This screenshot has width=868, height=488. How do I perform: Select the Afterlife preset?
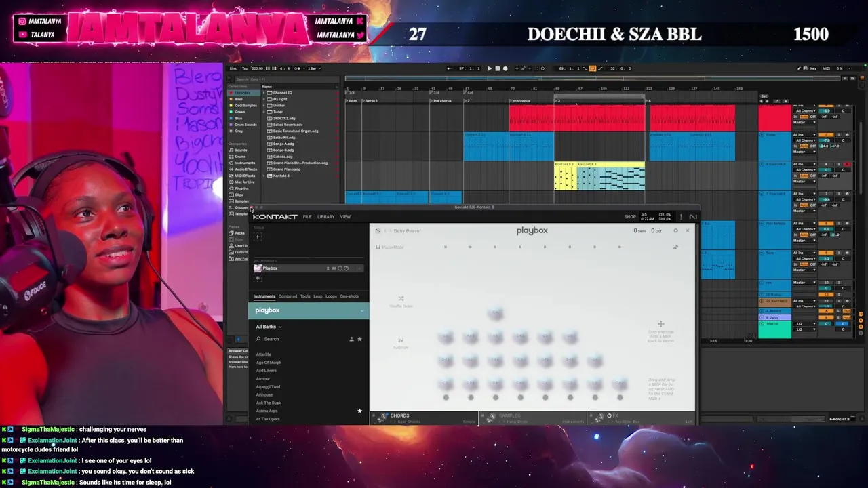point(264,354)
